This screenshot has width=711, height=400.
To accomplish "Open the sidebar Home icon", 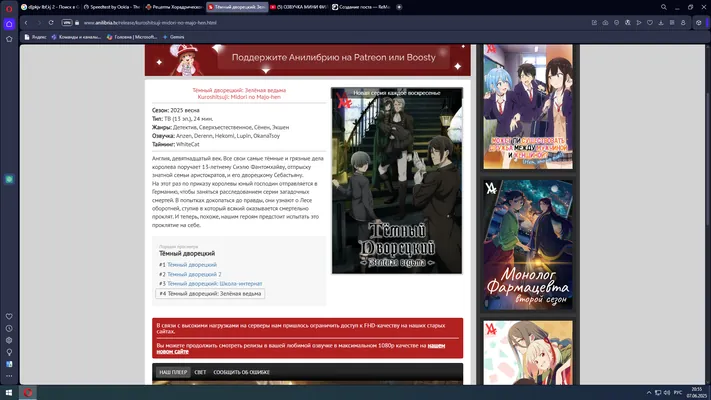I will point(9,24).
